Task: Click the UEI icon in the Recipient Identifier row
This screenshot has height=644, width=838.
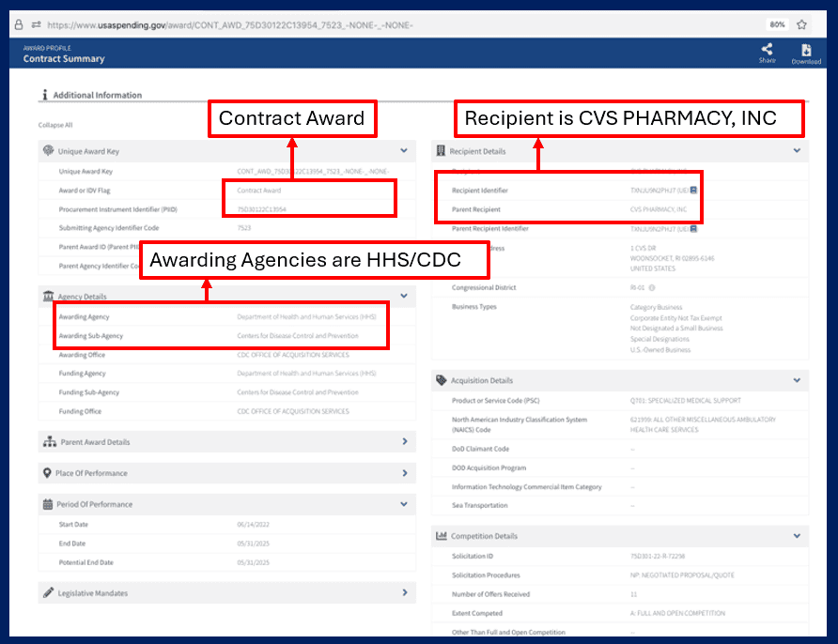Action: (x=693, y=191)
